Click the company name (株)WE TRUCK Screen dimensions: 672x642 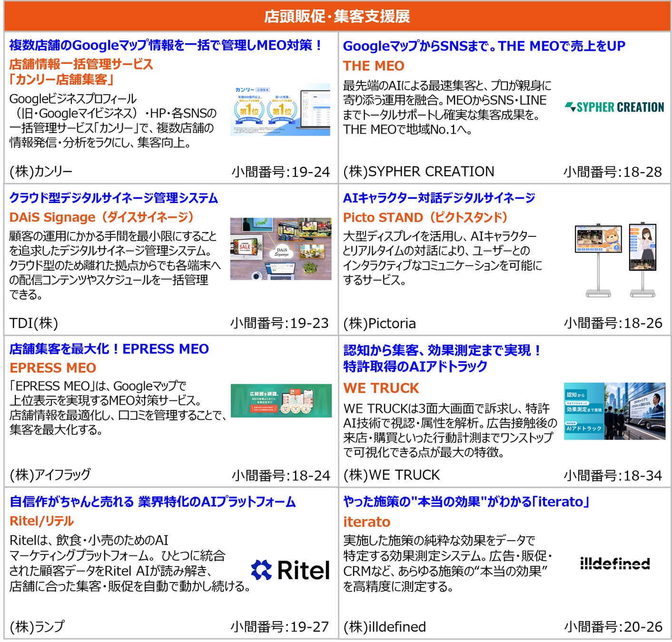392,475
